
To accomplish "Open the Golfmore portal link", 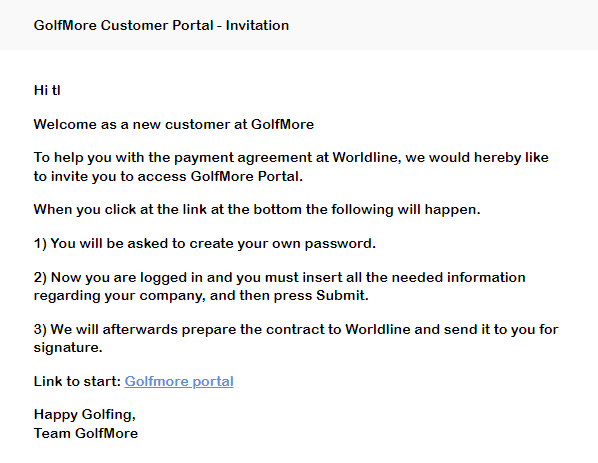I will pyautogui.click(x=179, y=381).
